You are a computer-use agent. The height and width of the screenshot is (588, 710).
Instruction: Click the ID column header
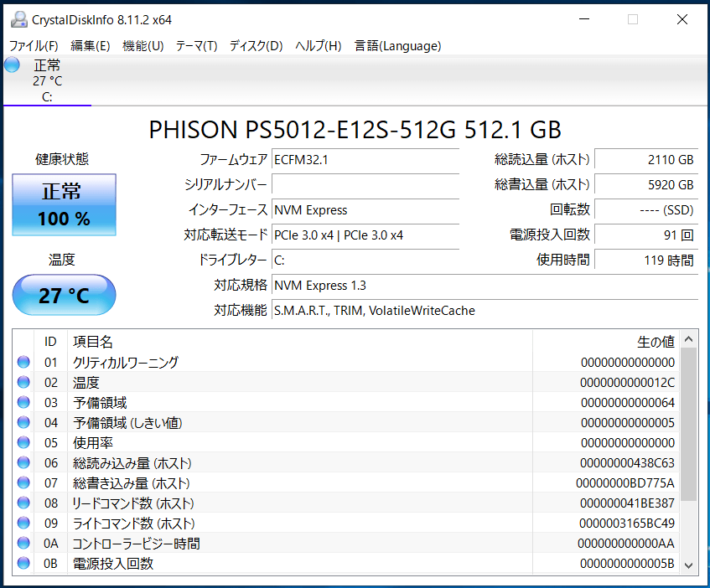[50, 342]
